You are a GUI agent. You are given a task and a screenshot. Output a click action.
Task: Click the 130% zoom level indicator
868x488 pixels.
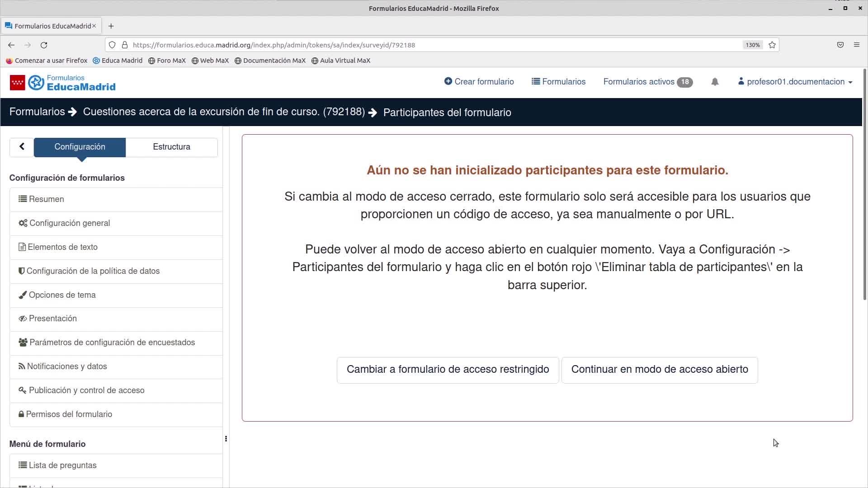752,45
